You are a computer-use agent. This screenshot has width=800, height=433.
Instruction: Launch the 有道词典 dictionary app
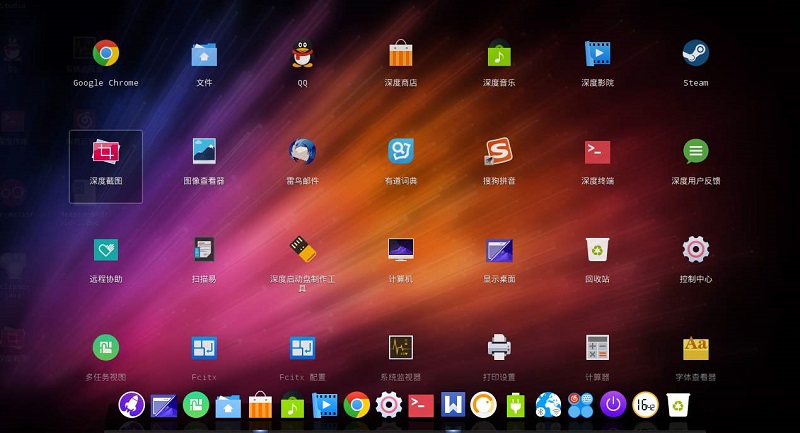click(x=401, y=152)
